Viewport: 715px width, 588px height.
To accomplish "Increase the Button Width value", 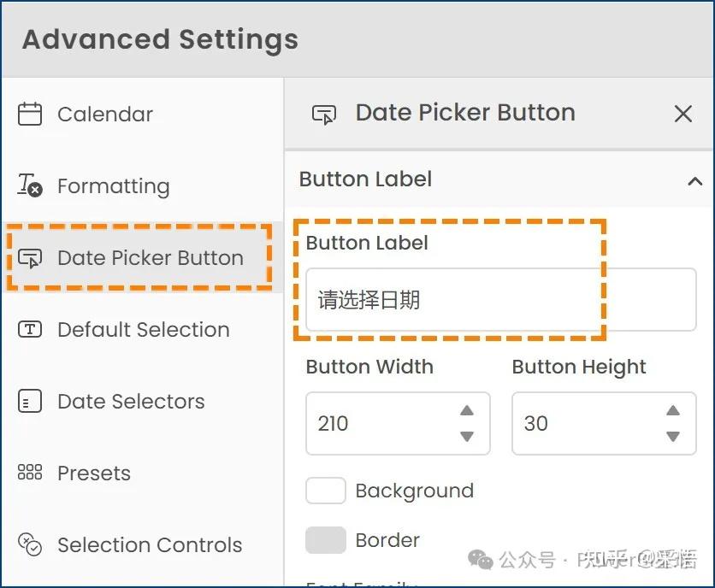I will click(467, 411).
